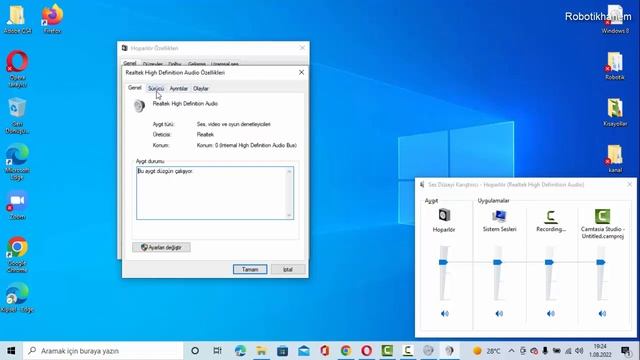Open the Ayrıntılar tab

click(x=178, y=89)
